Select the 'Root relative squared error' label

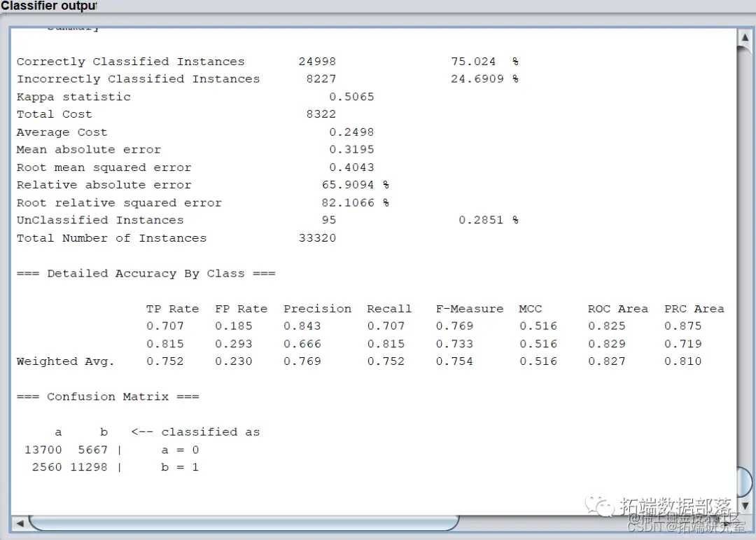click(x=119, y=202)
